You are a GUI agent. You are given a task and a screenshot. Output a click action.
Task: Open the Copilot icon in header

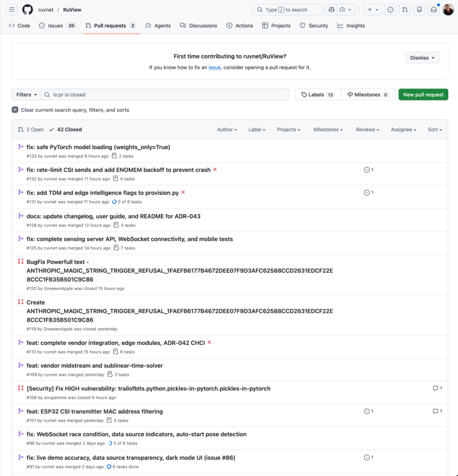(x=331, y=10)
